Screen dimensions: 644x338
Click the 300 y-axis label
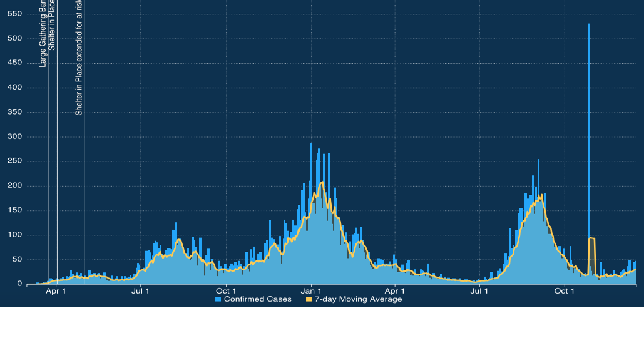coord(14,136)
